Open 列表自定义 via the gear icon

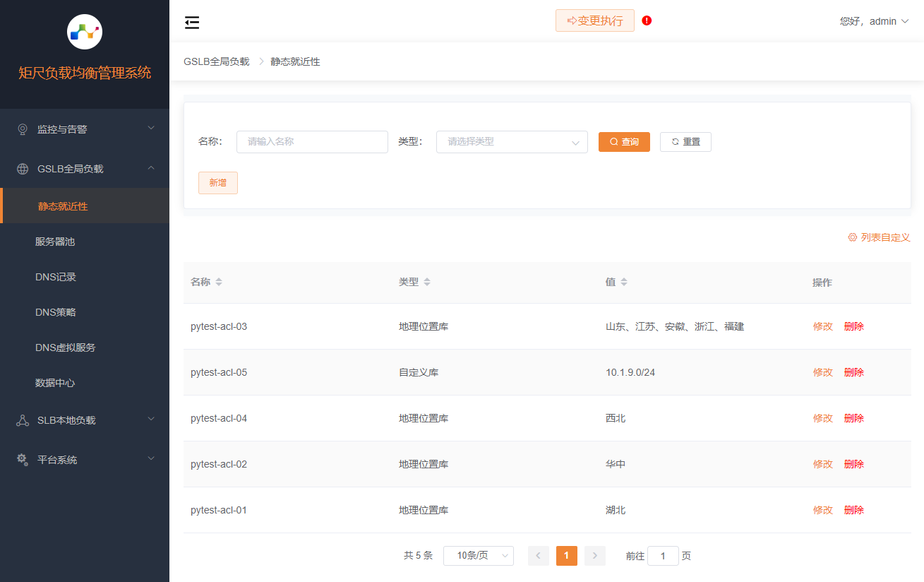coord(853,237)
